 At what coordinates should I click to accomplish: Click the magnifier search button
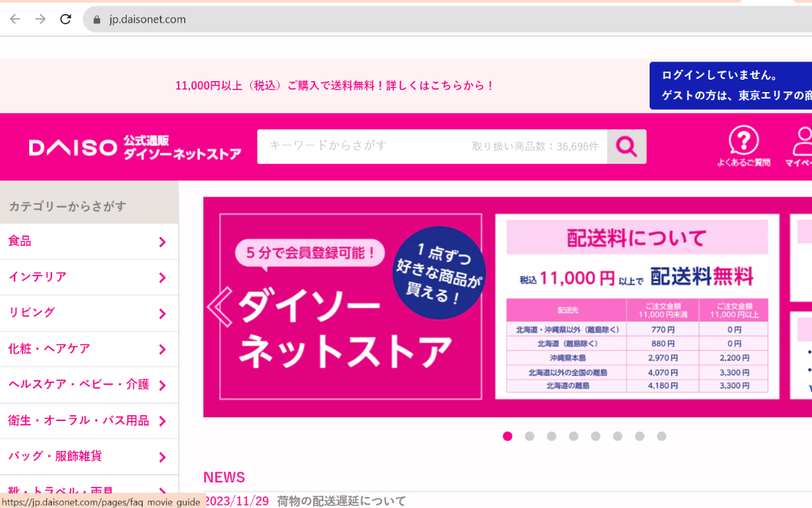point(627,146)
